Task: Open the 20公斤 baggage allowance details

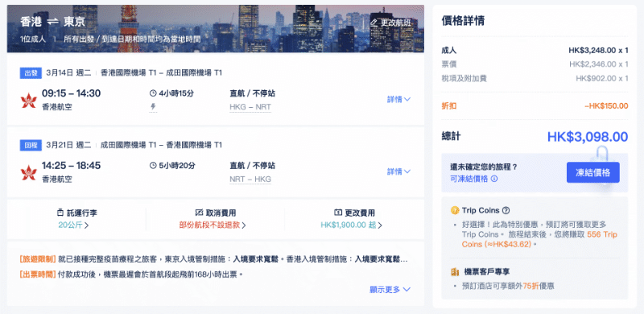Action: point(73,225)
